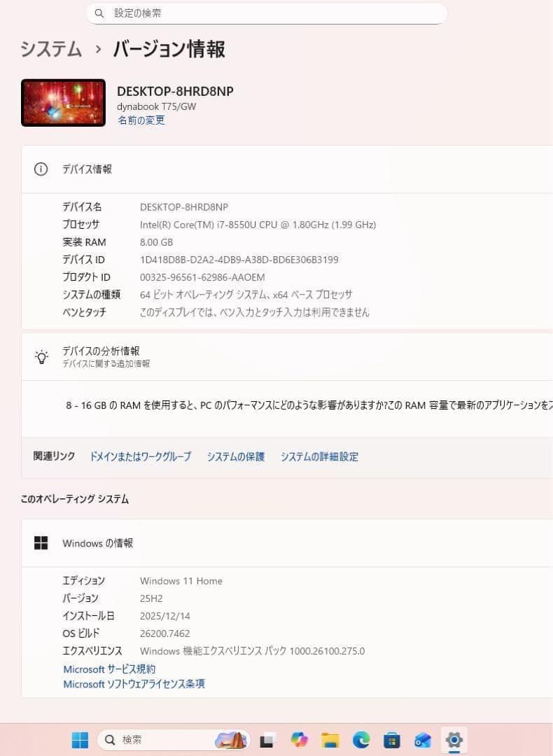Image resolution: width=553 pixels, height=756 pixels.
Task: Open ドメインまたはワークグループ link
Action: pyautogui.click(x=140, y=456)
